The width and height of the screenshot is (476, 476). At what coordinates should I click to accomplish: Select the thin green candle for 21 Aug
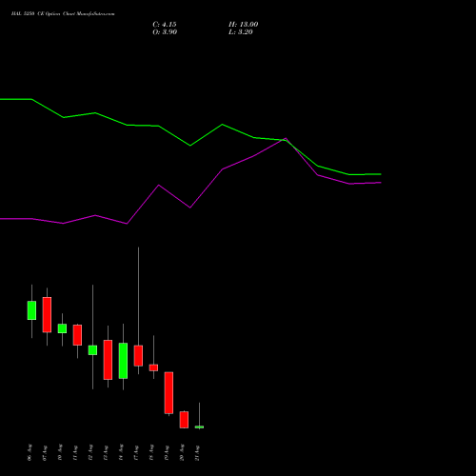pos(199,427)
